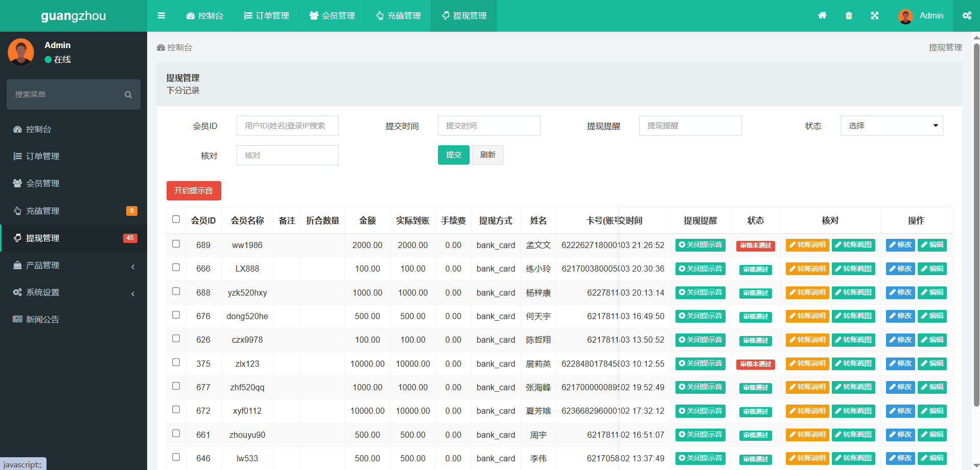This screenshot has height=470, width=980.
Task: Click 审核未通过 status in ww1986 row
Action: point(756,245)
